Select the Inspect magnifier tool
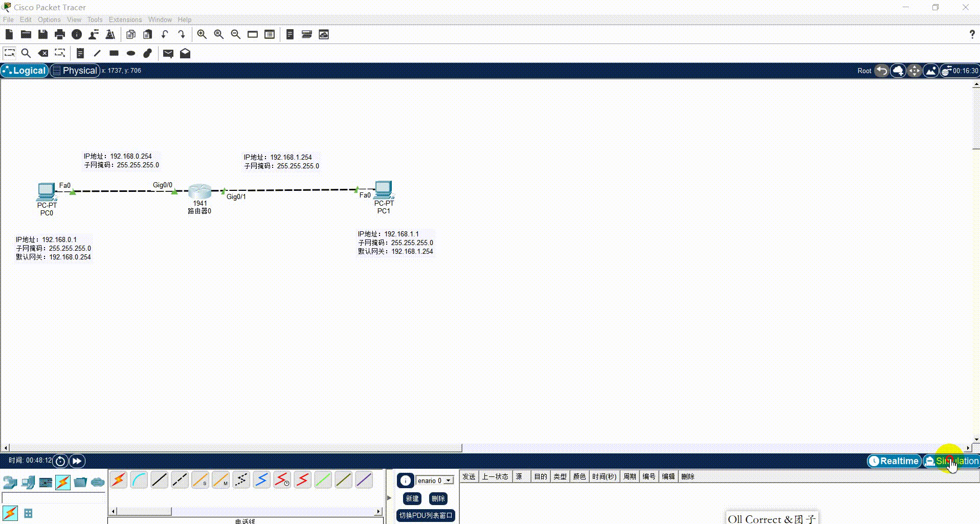 coord(26,53)
